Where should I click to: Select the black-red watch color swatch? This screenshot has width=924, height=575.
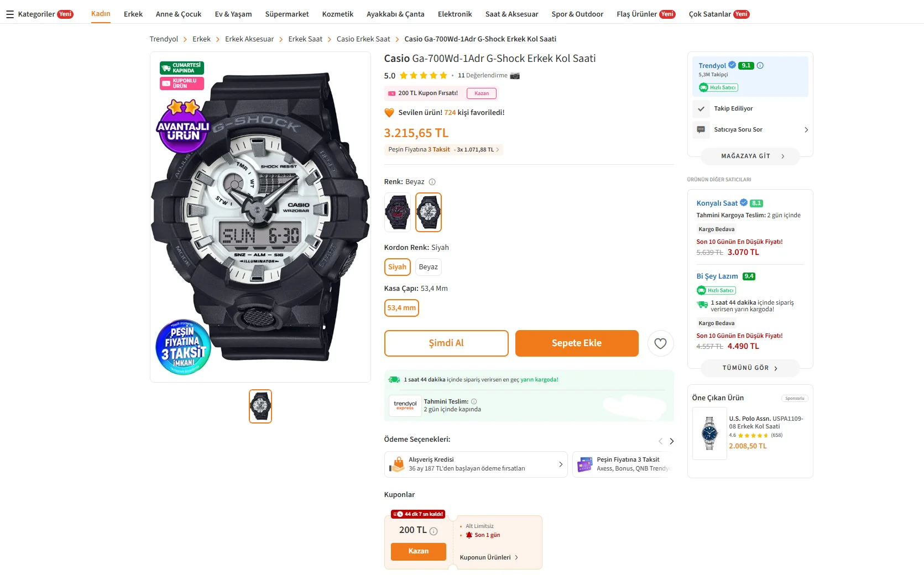point(398,212)
